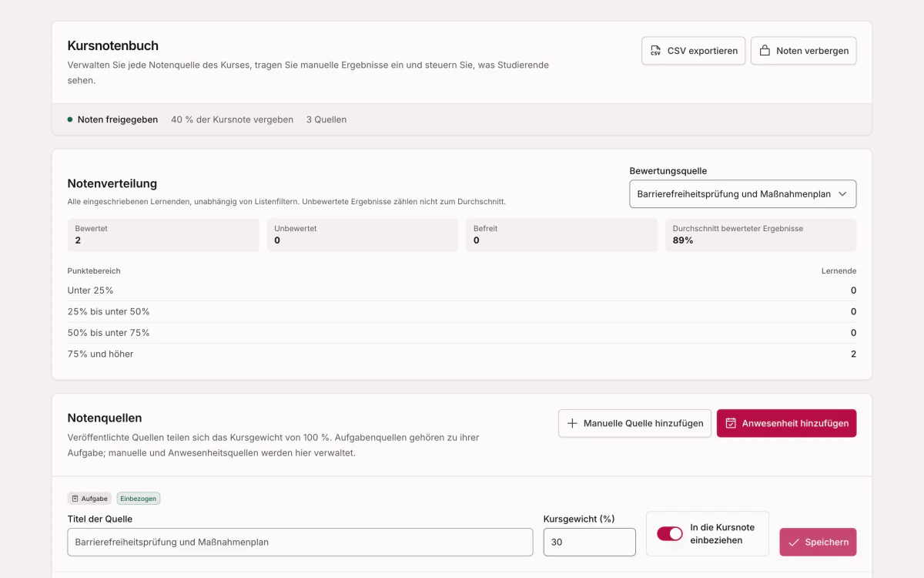Select the Einbezogen status badge
Screen dimensions: 924x578
pyautogui.click(x=139, y=499)
